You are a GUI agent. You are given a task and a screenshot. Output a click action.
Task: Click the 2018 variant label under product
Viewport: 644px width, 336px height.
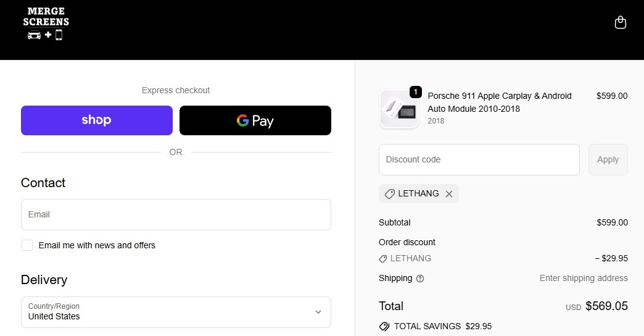[x=436, y=121]
